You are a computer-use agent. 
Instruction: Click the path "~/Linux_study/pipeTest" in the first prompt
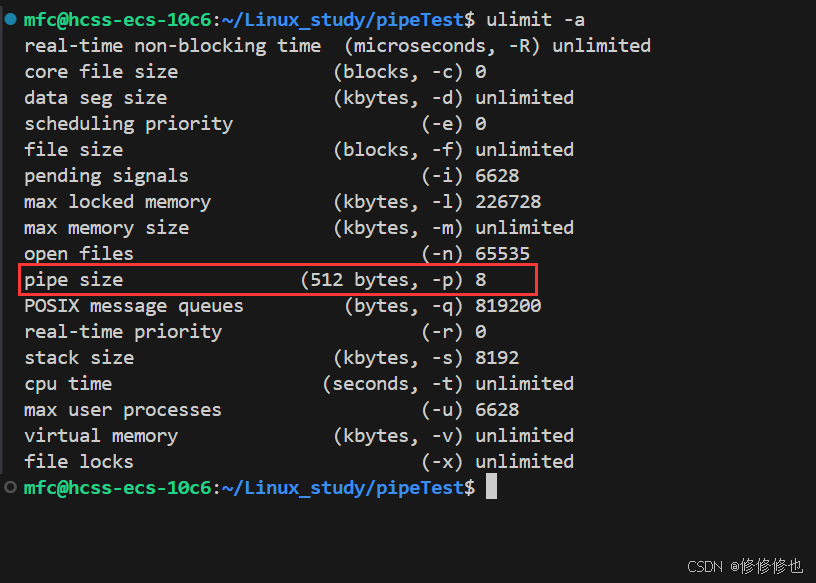342,20
